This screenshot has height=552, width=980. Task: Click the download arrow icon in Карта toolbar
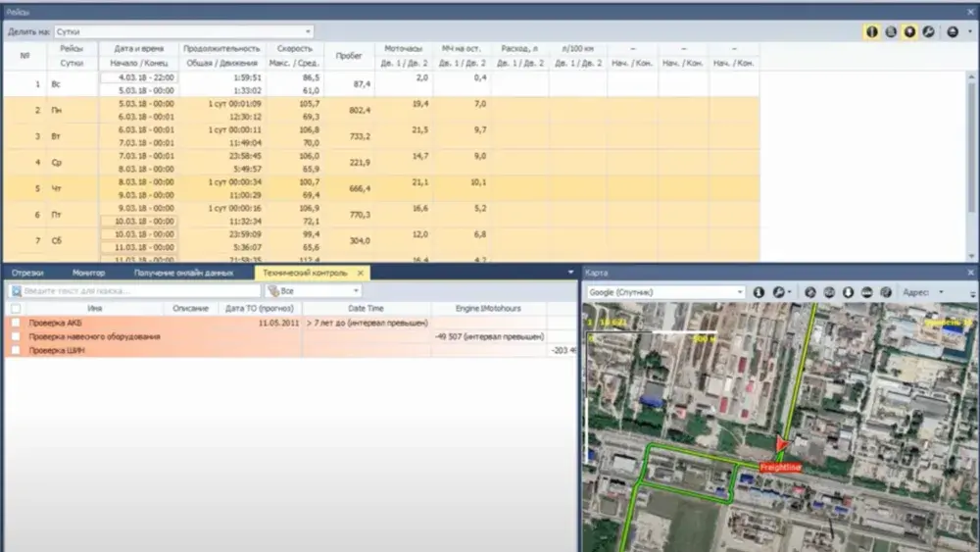pos(848,292)
